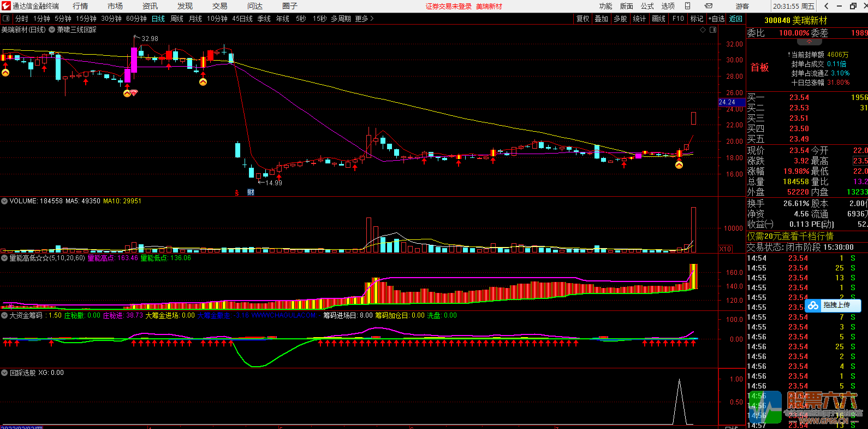Click the back arrow in title bar
Screen dimensions: 868x429
click(827, 6)
